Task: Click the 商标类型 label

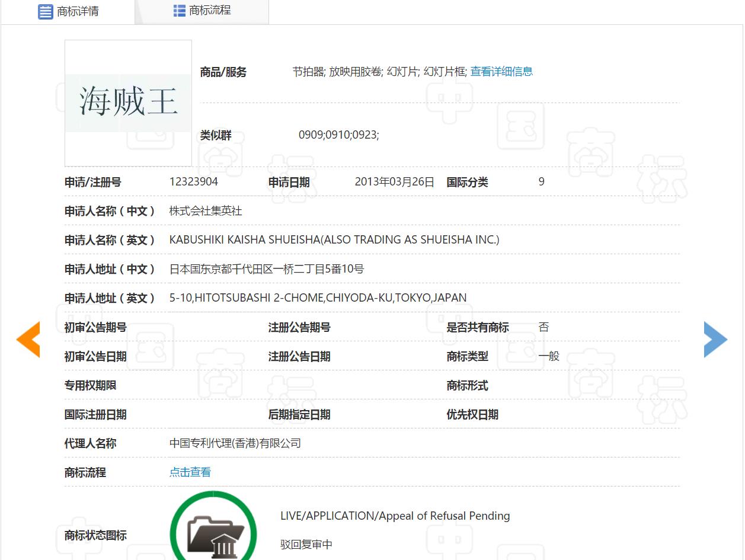Action: (468, 357)
